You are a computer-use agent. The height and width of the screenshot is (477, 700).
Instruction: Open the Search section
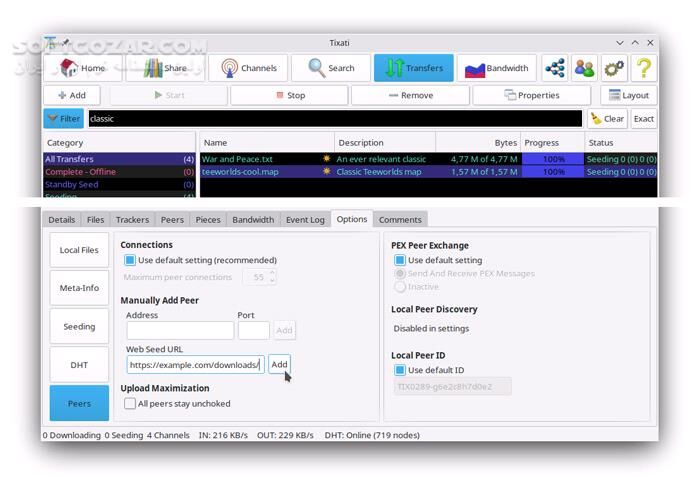pos(330,68)
